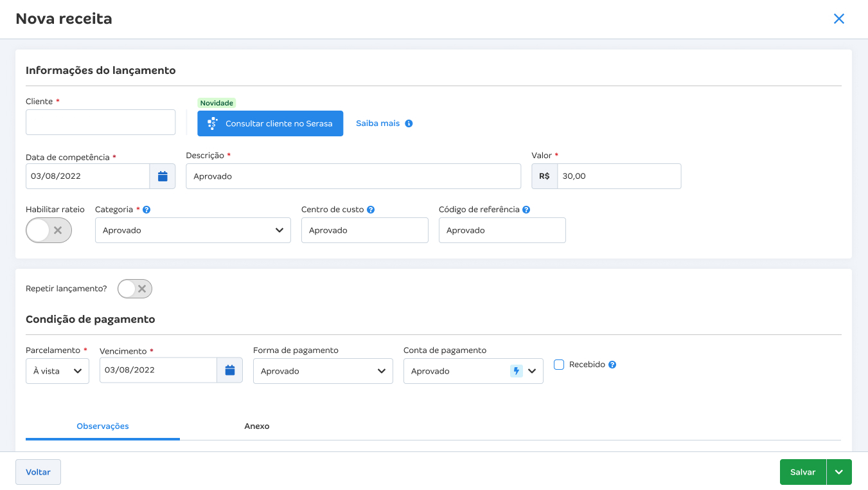Click the Data de competência date field
The width and height of the screenshot is (868, 490).
pyautogui.click(x=88, y=176)
